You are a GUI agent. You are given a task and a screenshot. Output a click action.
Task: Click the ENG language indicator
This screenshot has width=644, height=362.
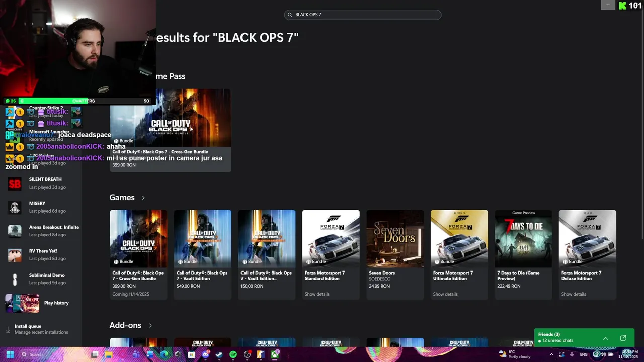click(x=584, y=354)
